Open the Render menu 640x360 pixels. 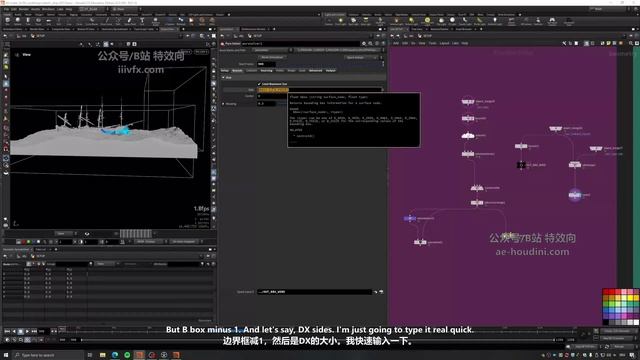click(24, 9)
